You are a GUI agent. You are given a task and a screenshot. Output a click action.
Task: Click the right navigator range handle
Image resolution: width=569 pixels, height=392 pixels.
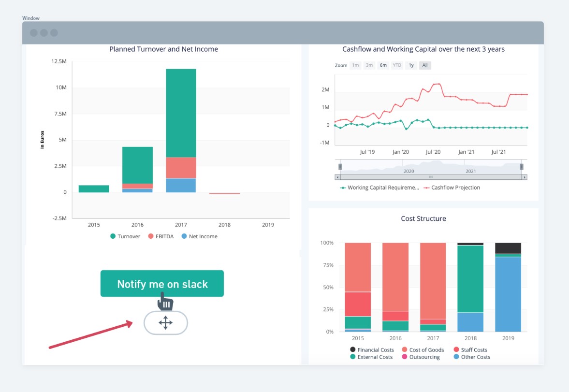522,167
